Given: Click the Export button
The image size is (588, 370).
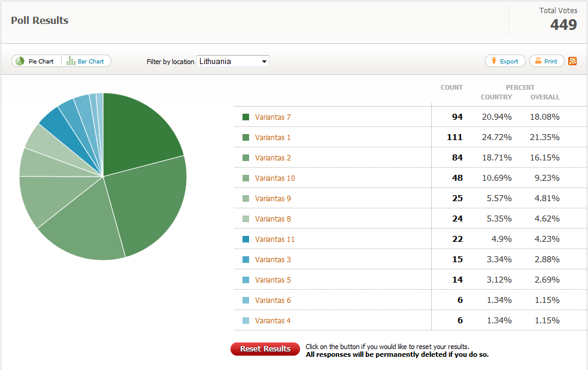Looking at the screenshot, I should coord(505,61).
